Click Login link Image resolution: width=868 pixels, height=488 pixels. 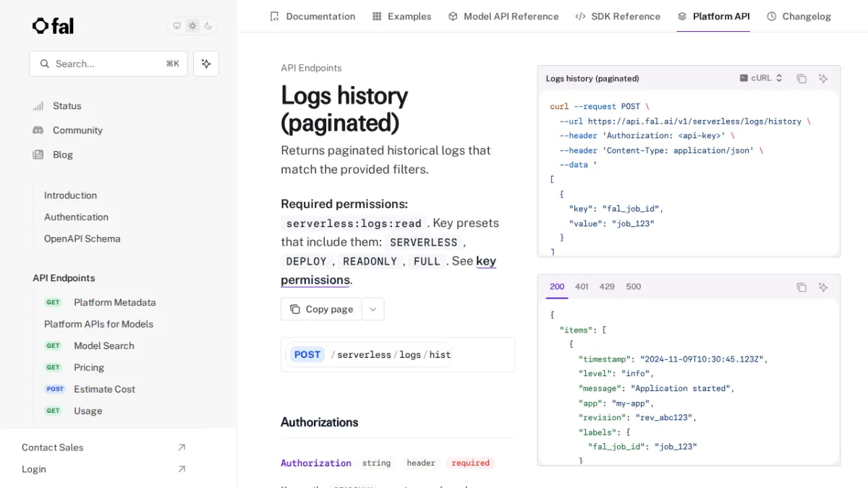coord(34,469)
